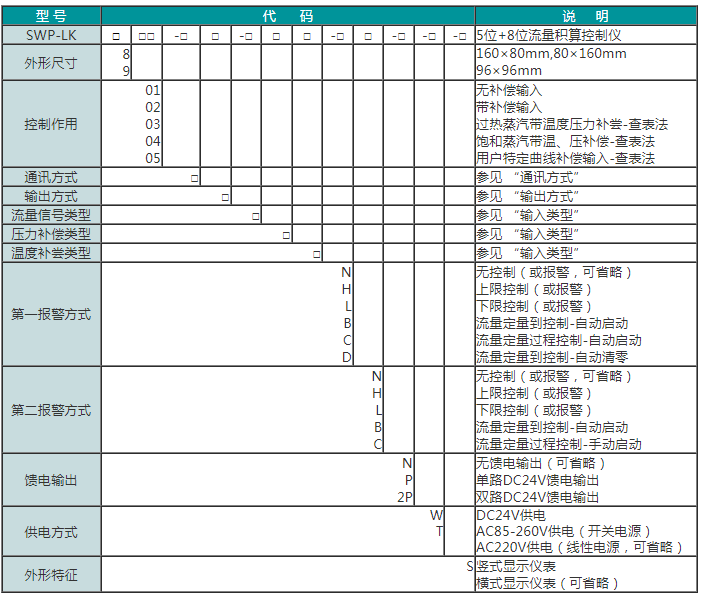Image resolution: width=701 pixels, height=595 pixels.
Task: Click code '8' in outline size
Action: (x=126, y=54)
